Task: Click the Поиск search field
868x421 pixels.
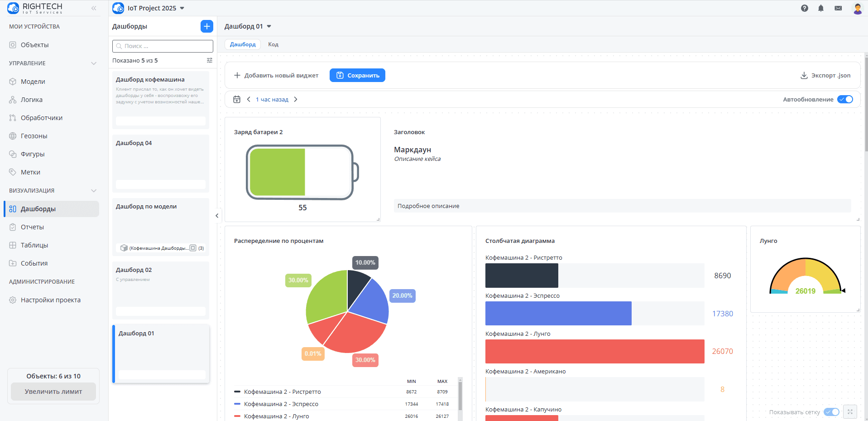Action: [162, 46]
